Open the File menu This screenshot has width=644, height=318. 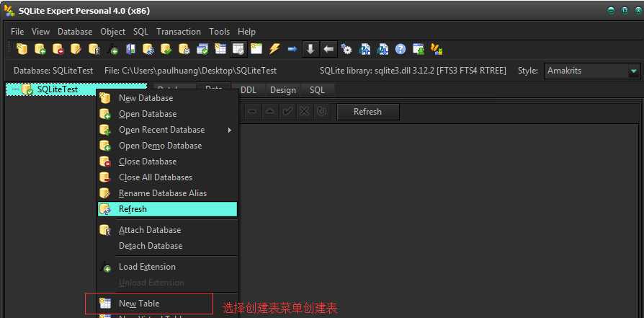click(17, 31)
